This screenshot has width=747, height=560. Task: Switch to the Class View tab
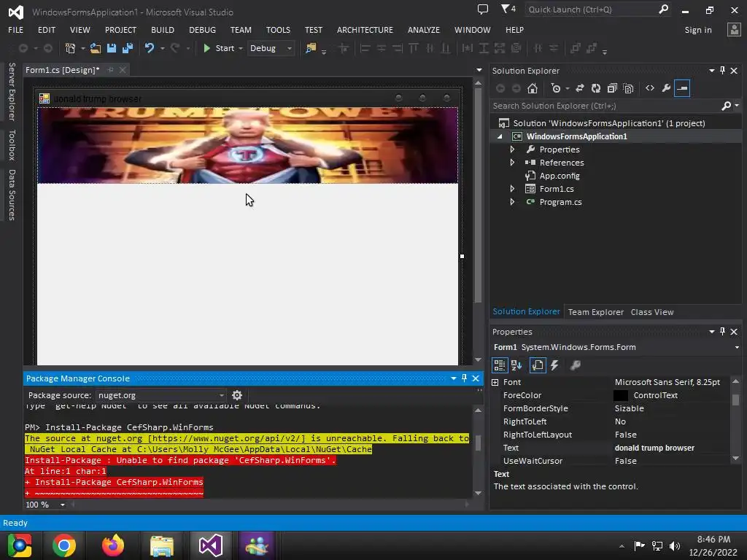coord(651,312)
